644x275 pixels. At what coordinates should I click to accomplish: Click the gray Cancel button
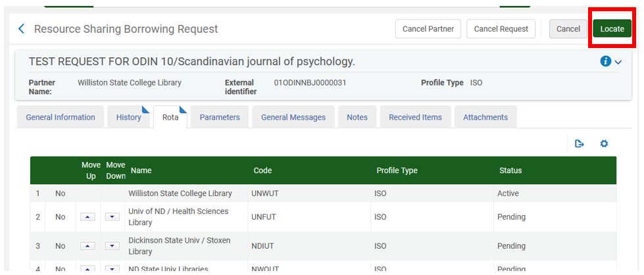click(568, 29)
